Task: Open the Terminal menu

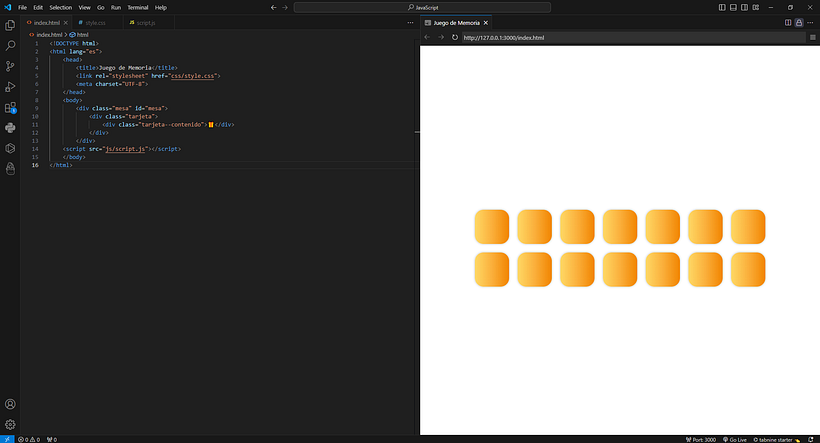Action: click(138, 7)
